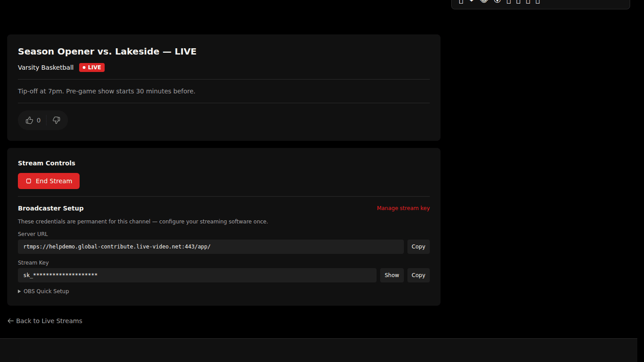Expand the OBS Quick Setup section
The image size is (644, 362).
[x=43, y=291]
